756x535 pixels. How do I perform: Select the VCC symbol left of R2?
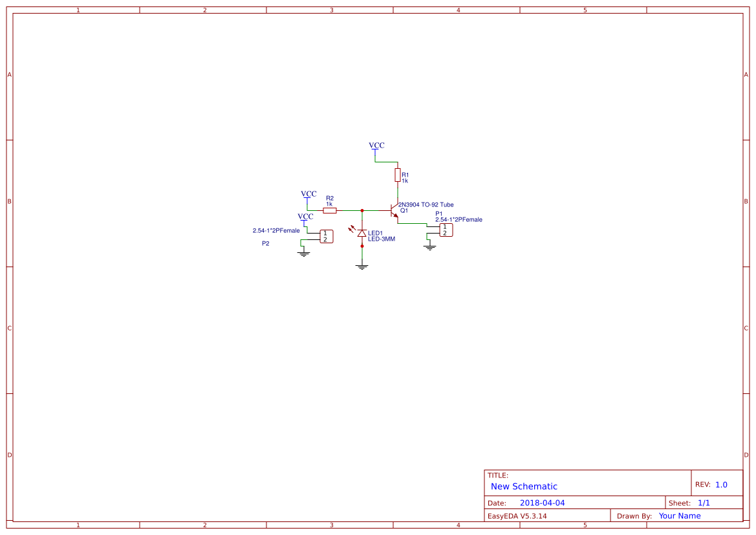pyautogui.click(x=308, y=195)
